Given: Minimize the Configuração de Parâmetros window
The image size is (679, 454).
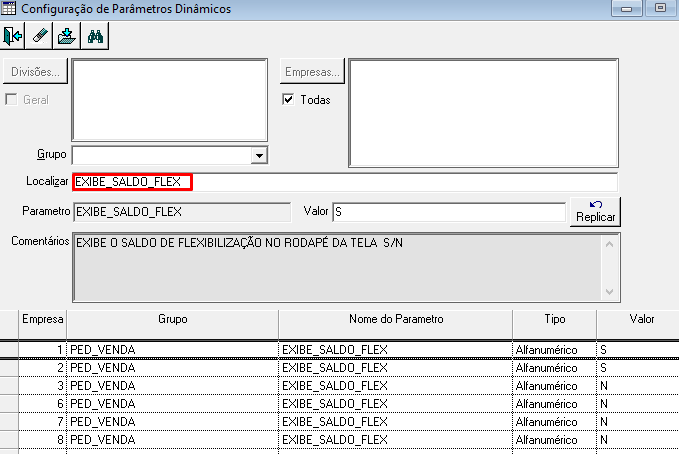Looking at the screenshot, I should pyautogui.click(x=627, y=8).
